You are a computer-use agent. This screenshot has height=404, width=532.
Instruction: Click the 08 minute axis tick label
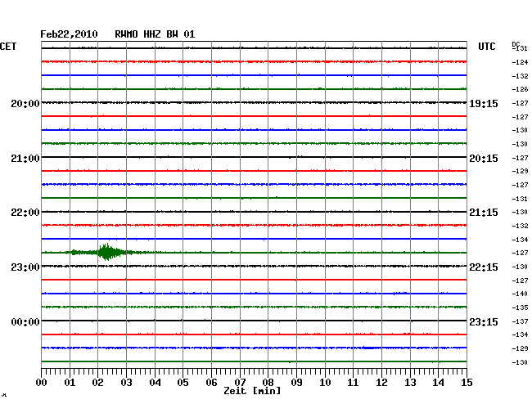click(268, 382)
